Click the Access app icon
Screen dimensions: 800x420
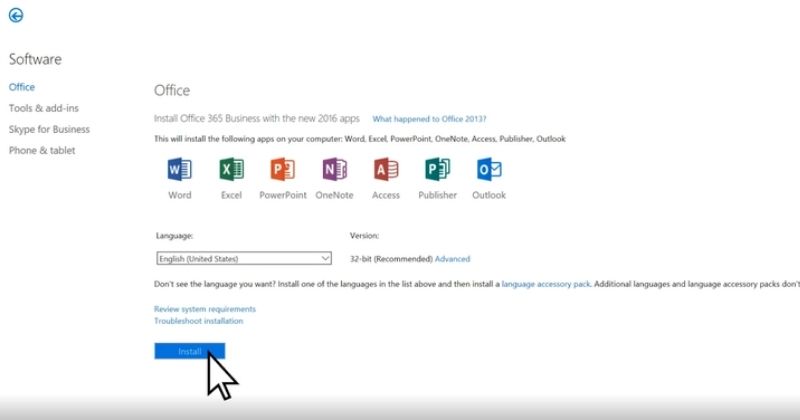(386, 169)
